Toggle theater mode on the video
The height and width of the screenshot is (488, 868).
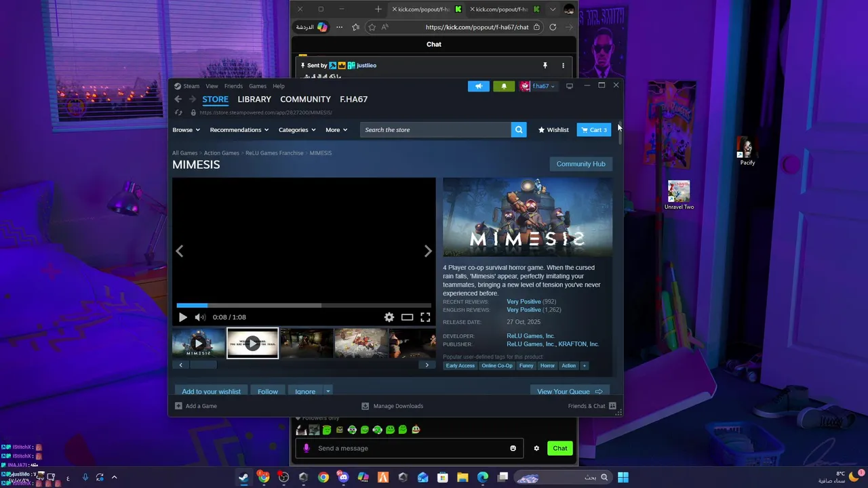click(407, 317)
